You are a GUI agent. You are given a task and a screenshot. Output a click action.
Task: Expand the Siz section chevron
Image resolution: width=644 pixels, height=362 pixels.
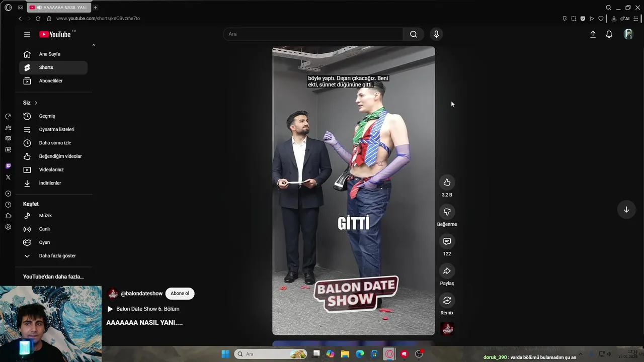click(36, 103)
